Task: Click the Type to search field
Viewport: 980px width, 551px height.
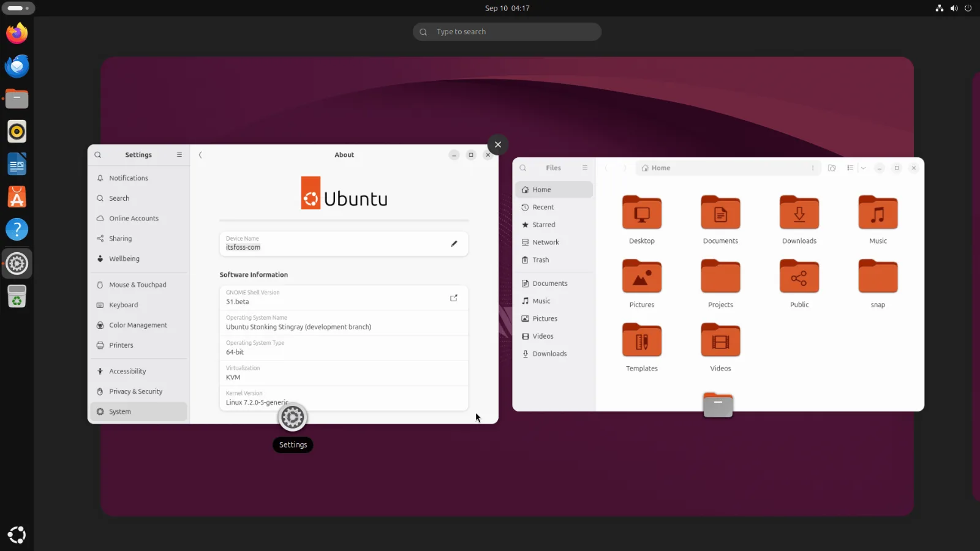Action: tap(507, 32)
